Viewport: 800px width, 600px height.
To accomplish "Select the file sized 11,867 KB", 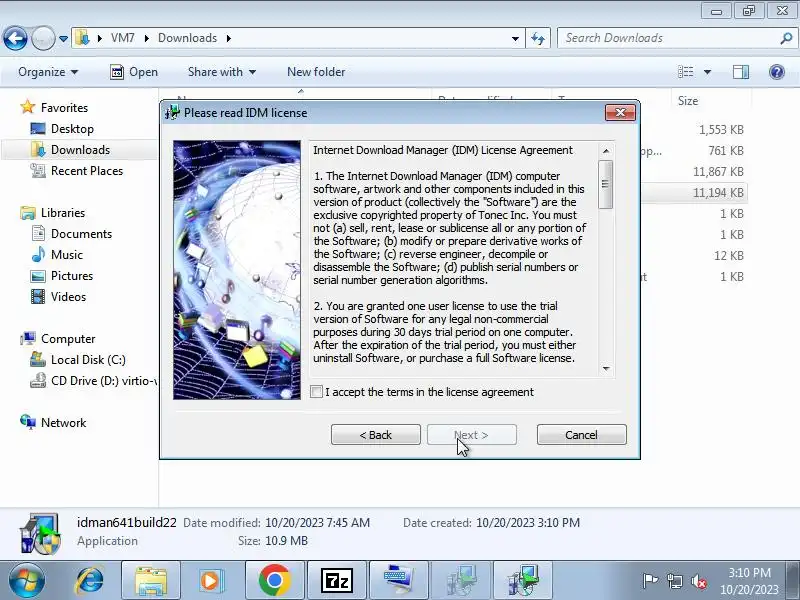I will click(x=718, y=171).
